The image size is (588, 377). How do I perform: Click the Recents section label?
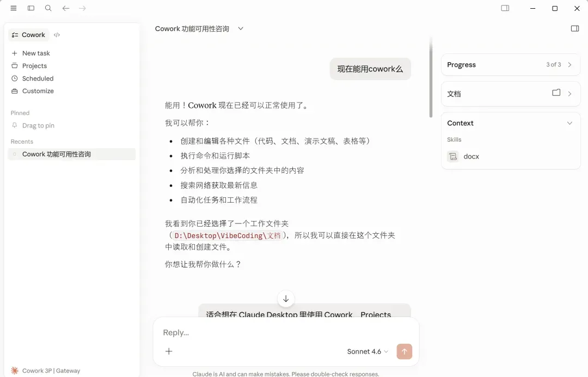22,142
